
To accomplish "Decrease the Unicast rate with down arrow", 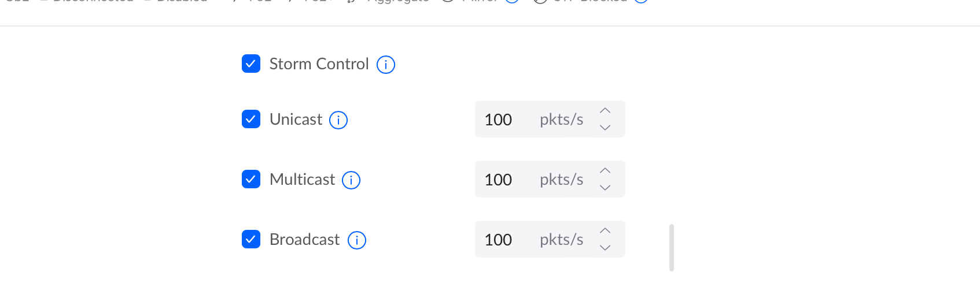I will pyautogui.click(x=605, y=128).
